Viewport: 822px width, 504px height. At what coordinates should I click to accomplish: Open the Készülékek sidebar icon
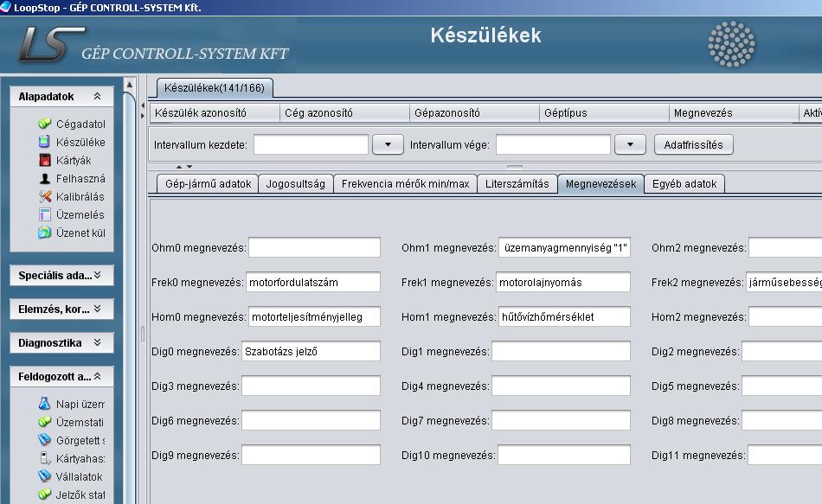45,143
